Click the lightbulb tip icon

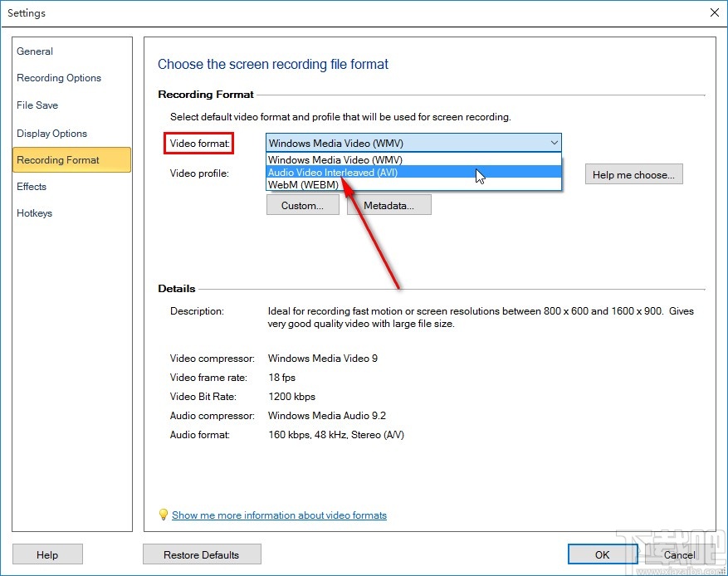[163, 515]
